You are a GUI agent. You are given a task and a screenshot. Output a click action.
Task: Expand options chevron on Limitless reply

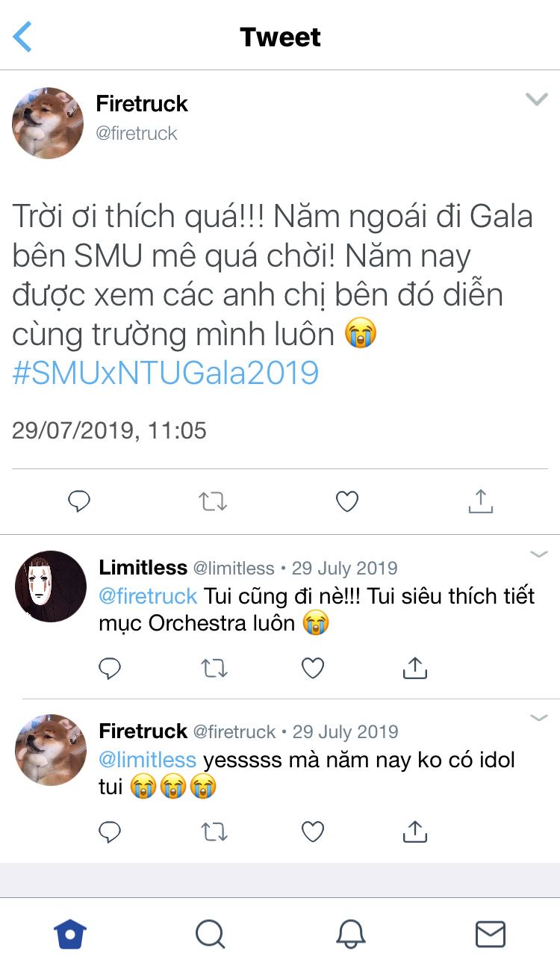(539, 554)
